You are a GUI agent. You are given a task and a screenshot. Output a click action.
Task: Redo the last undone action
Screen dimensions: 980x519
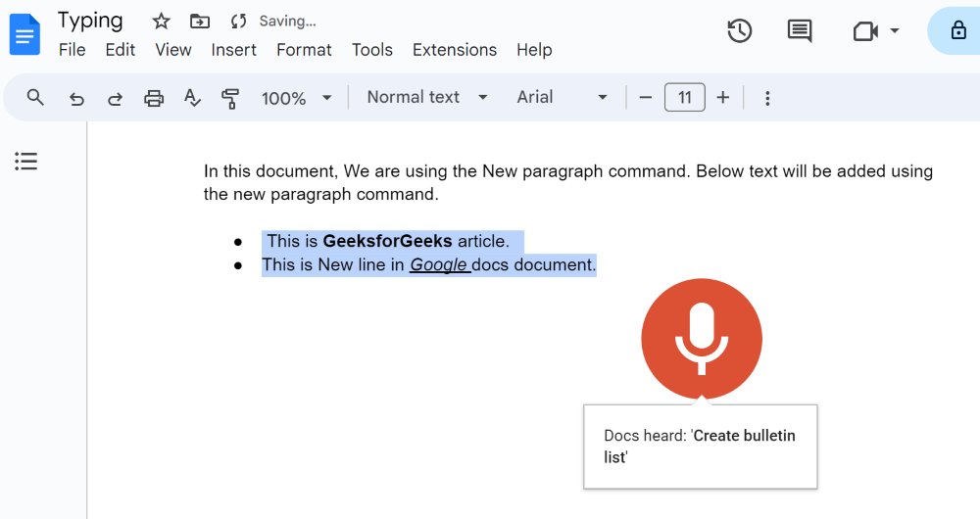(115, 98)
